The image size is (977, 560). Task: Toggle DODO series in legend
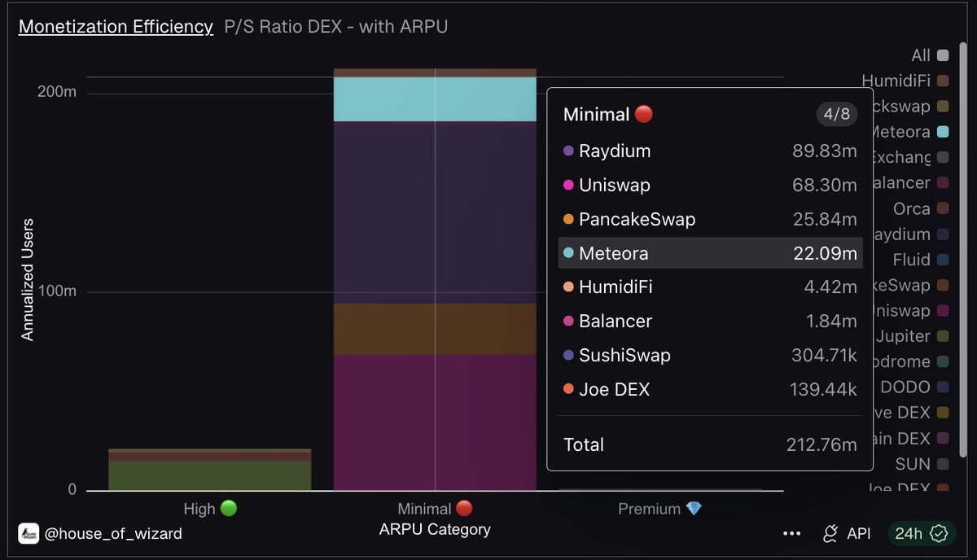[914, 387]
